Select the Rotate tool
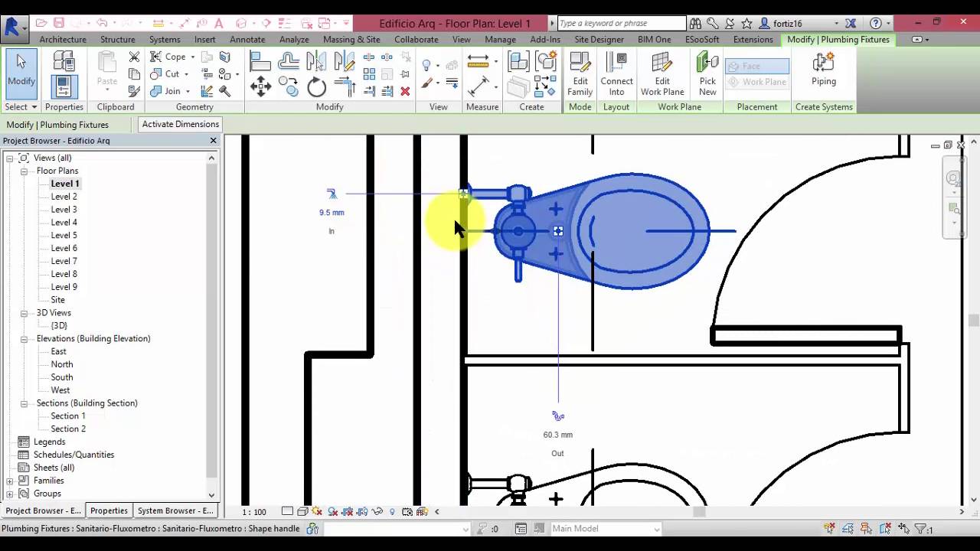The image size is (980, 551). (316, 86)
